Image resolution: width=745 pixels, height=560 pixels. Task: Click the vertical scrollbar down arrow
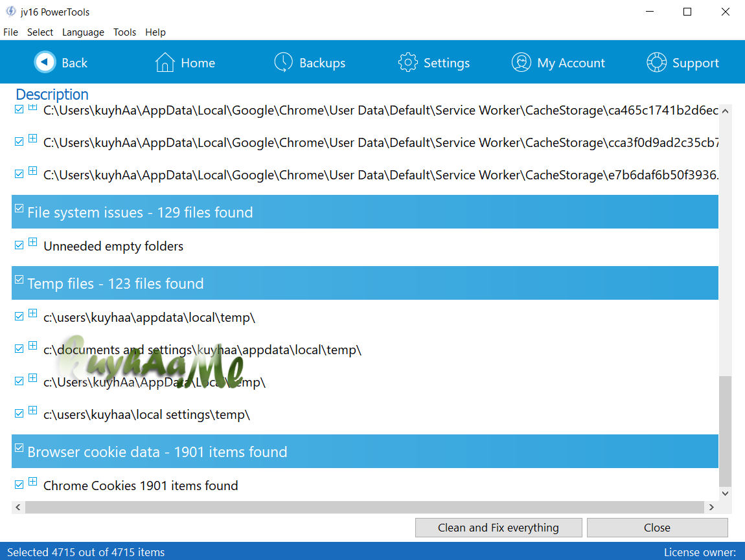coord(725,493)
